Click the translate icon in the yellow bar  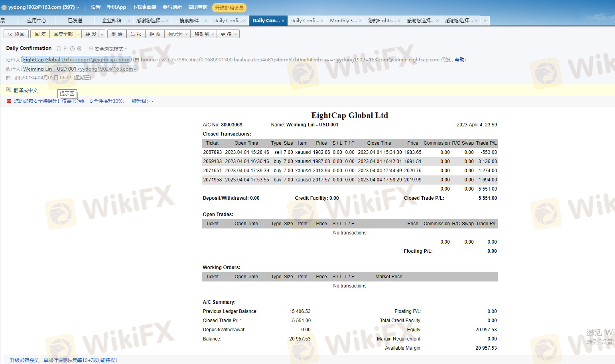(x=9, y=90)
